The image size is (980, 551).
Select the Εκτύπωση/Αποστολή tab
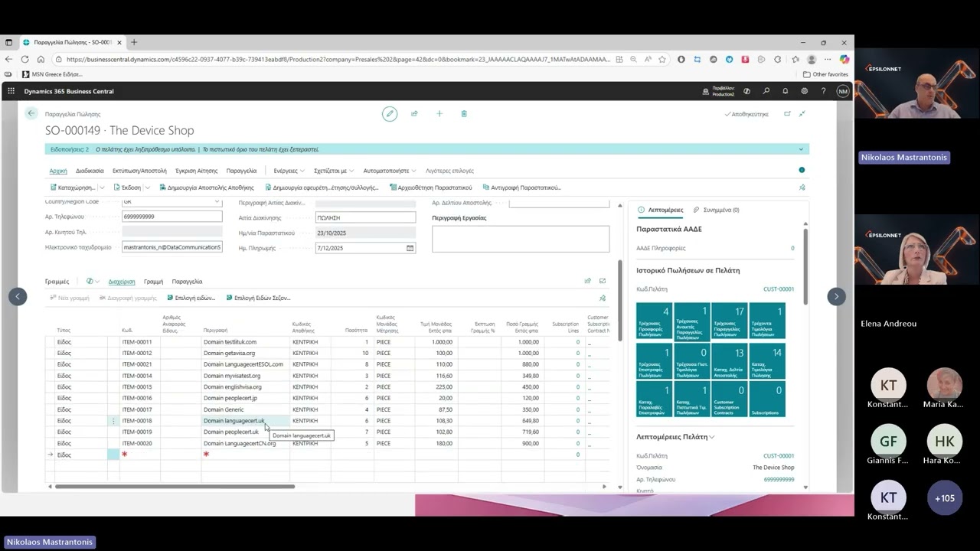point(139,171)
